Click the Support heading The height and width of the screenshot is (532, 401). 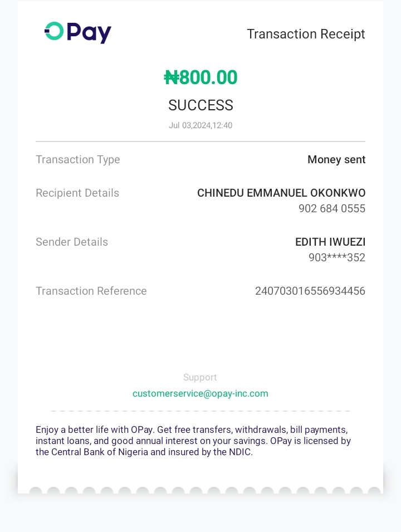[200, 378]
